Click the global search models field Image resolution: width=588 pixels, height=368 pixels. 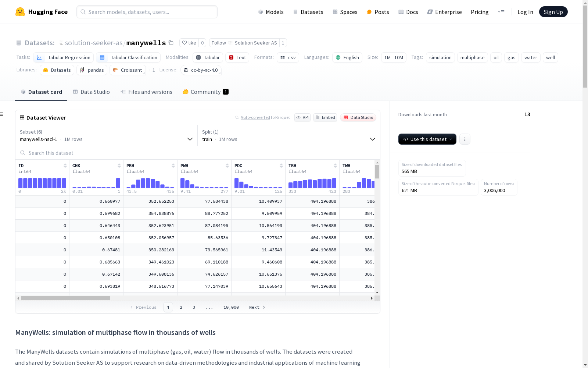[x=147, y=12]
